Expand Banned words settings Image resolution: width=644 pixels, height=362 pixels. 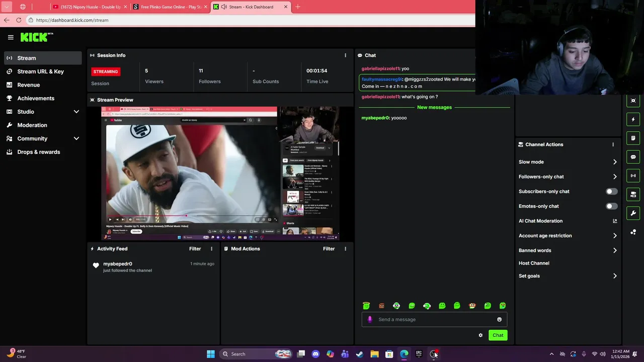615,250
